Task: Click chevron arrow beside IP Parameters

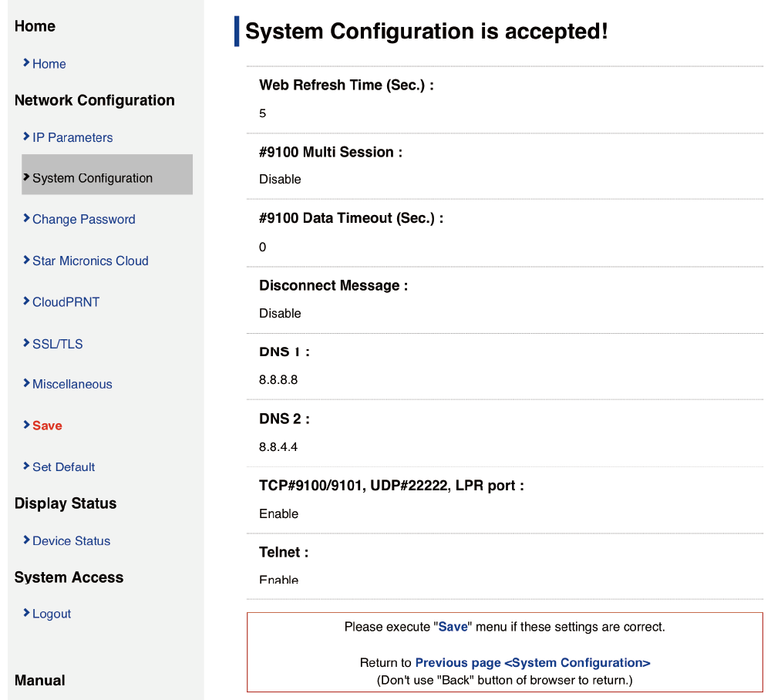Action: click(26, 136)
